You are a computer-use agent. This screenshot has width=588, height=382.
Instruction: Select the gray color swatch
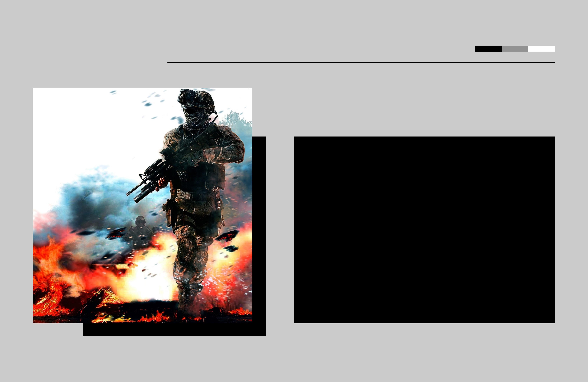tap(515, 49)
